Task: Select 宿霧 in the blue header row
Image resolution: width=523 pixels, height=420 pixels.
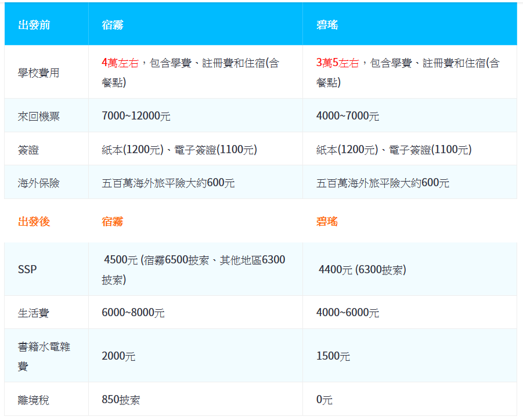Action: point(112,25)
